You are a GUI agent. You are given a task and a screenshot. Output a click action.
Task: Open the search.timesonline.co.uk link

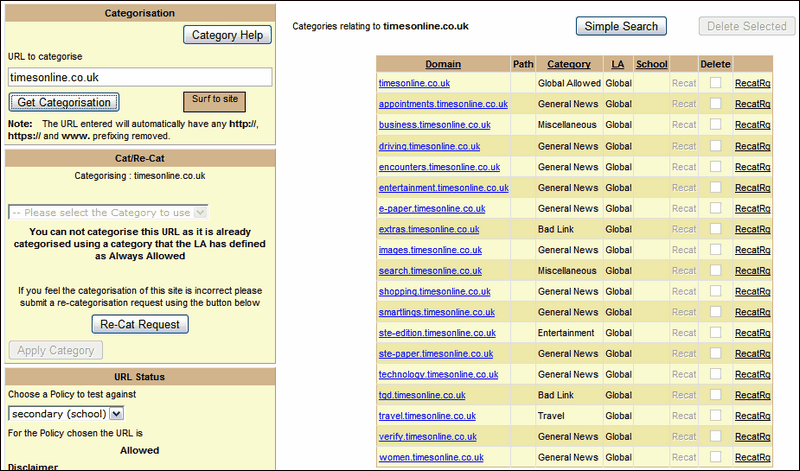pyautogui.click(x=430, y=271)
